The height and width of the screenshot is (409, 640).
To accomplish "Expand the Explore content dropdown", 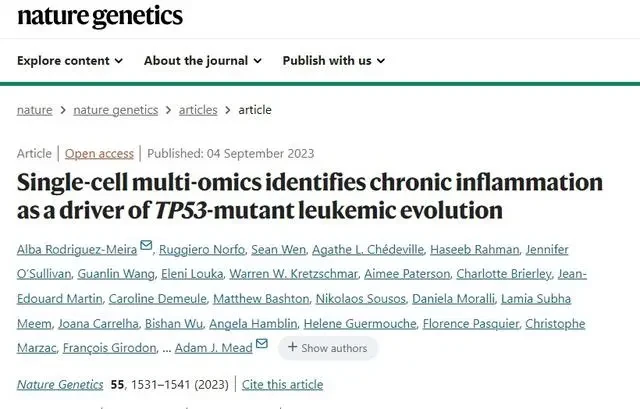I will [x=70, y=61].
